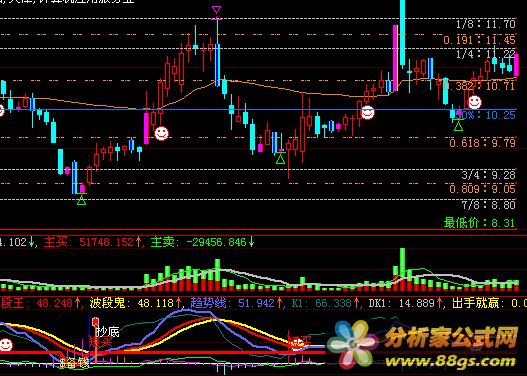Click the 0.618 : 9.79 Fibonacci level label
527x376 pixels.
coord(482,143)
